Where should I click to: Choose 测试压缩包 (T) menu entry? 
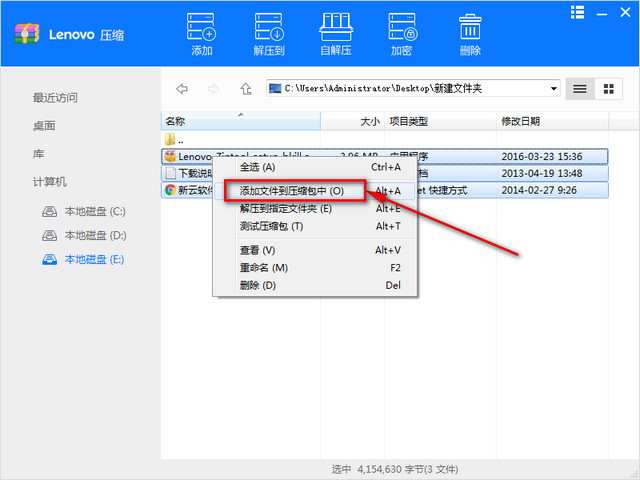(x=314, y=226)
